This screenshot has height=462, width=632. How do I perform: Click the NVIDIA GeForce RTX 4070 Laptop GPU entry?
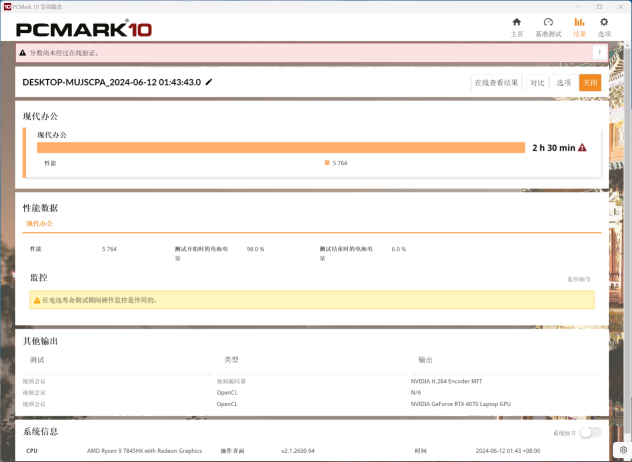(461, 404)
